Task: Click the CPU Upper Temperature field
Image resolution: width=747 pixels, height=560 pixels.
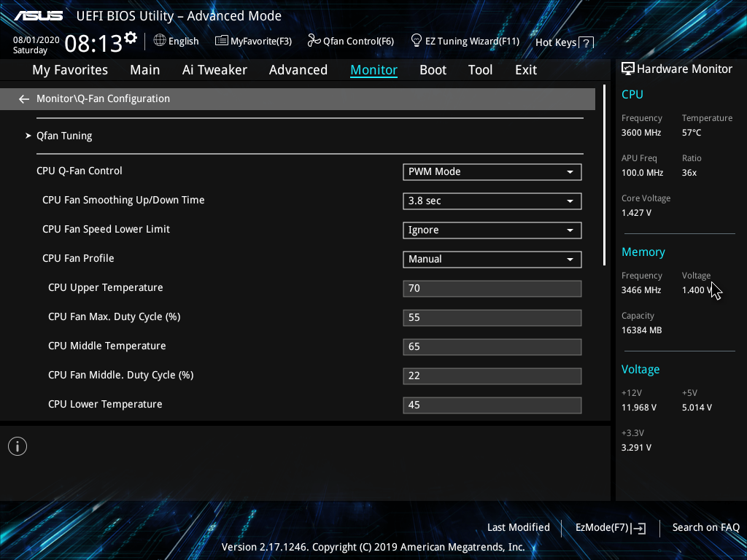Action: coord(492,289)
